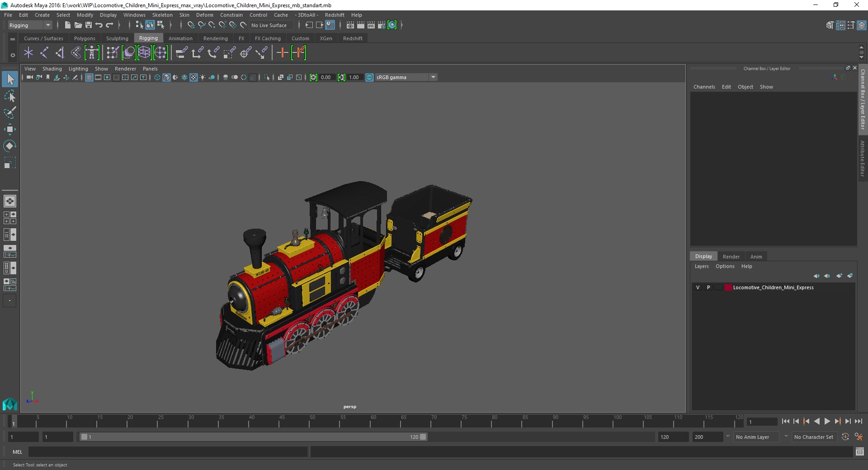868x470 pixels.
Task: Create Lattice deformer from shelf
Action: (144, 53)
